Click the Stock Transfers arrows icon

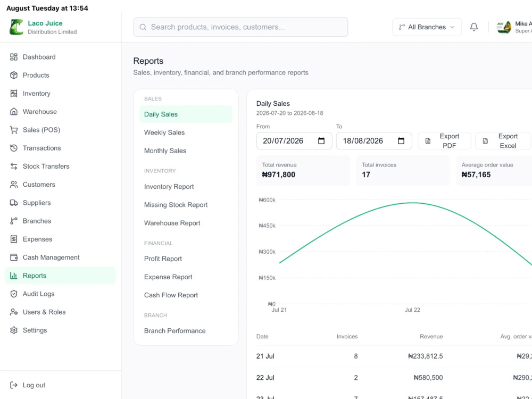(x=14, y=166)
